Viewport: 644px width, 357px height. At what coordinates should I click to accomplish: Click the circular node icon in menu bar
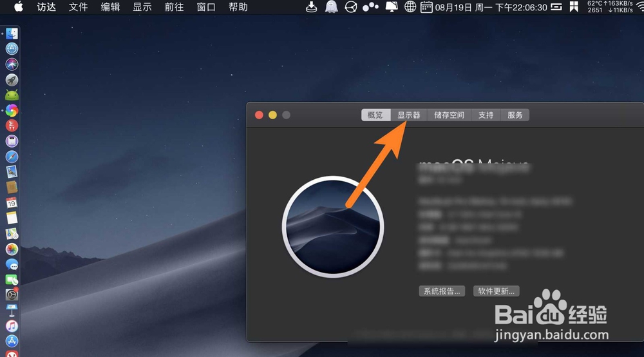(x=351, y=7)
